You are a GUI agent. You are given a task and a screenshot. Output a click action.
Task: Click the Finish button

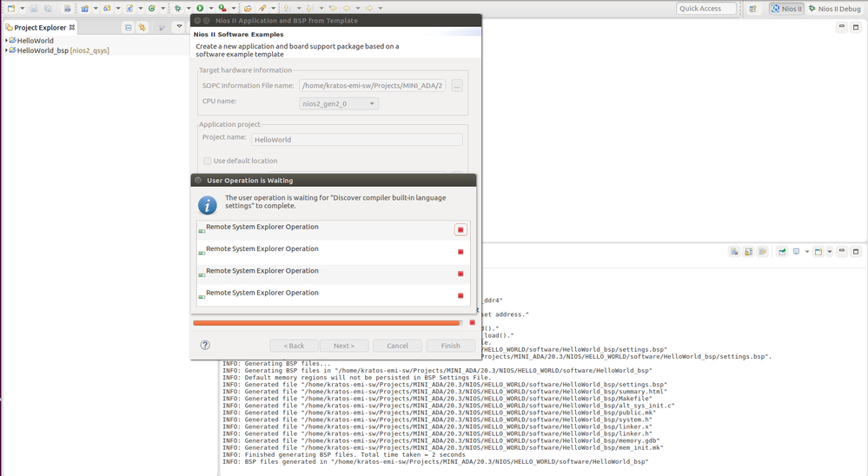click(451, 346)
